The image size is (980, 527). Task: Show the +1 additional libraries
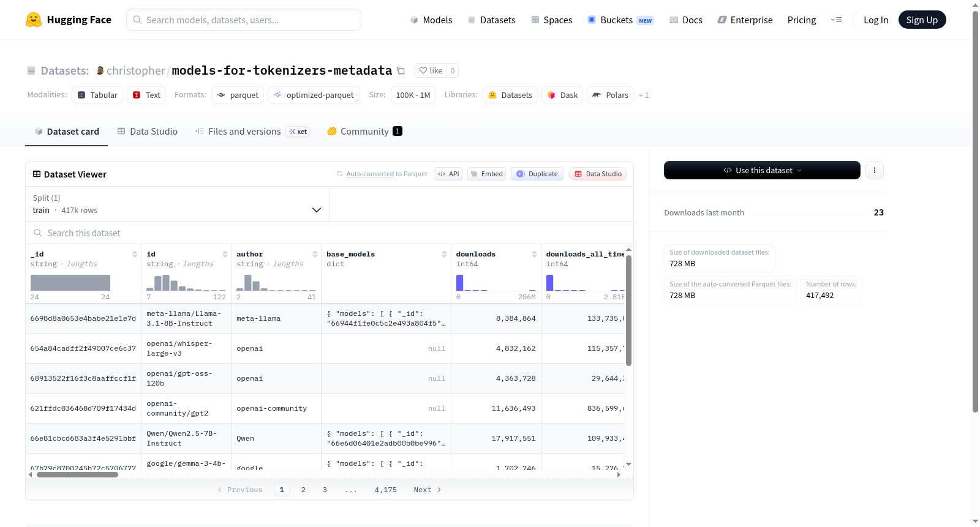(x=643, y=95)
